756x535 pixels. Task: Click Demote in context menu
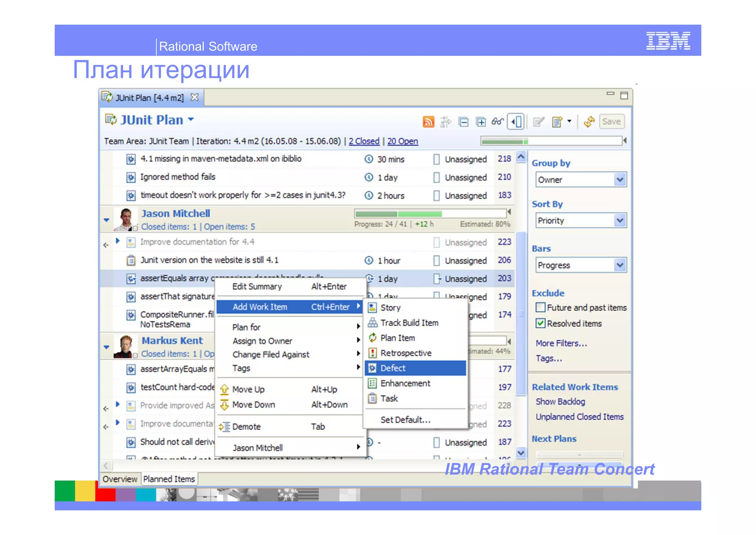290,426
